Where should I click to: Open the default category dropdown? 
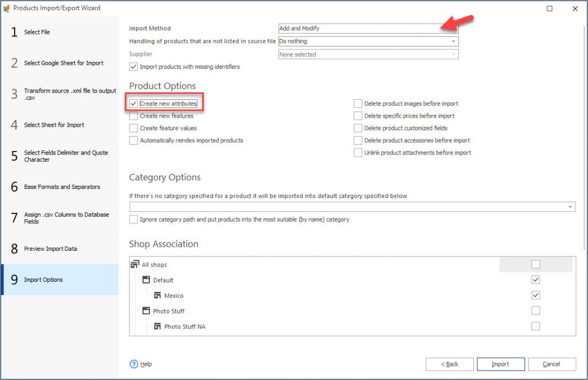[571, 207]
